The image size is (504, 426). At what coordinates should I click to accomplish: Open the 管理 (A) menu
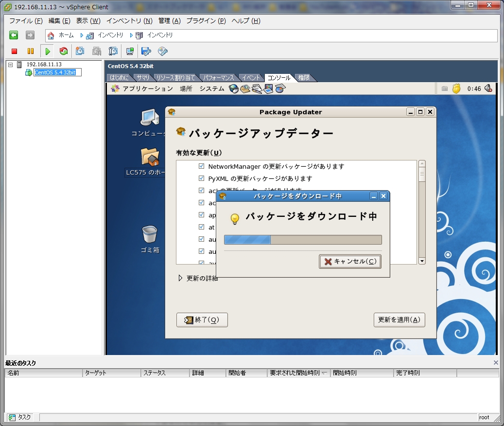pos(170,21)
